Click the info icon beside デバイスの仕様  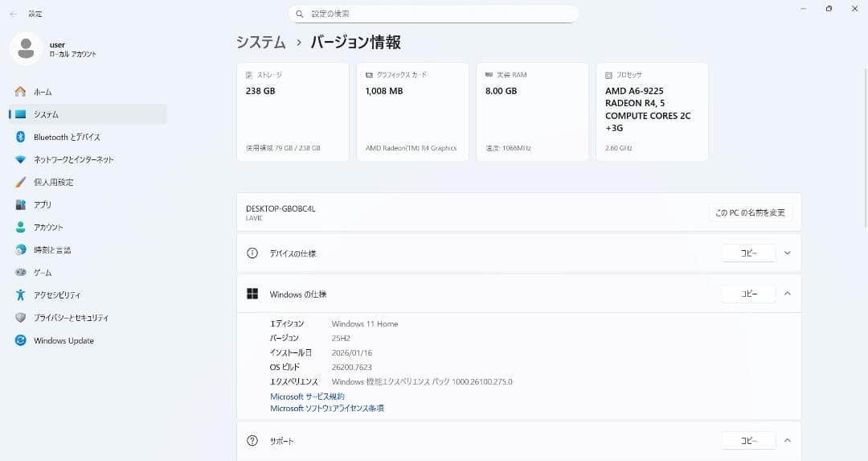point(252,253)
